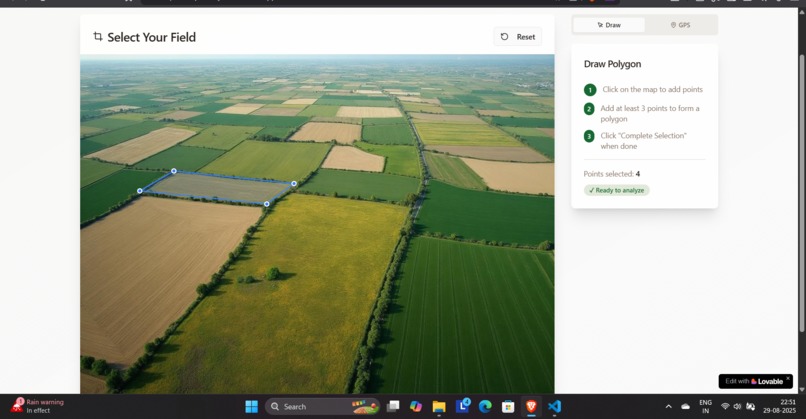
Task: Dismiss the Edit with Lovable badge
Action: (x=788, y=378)
